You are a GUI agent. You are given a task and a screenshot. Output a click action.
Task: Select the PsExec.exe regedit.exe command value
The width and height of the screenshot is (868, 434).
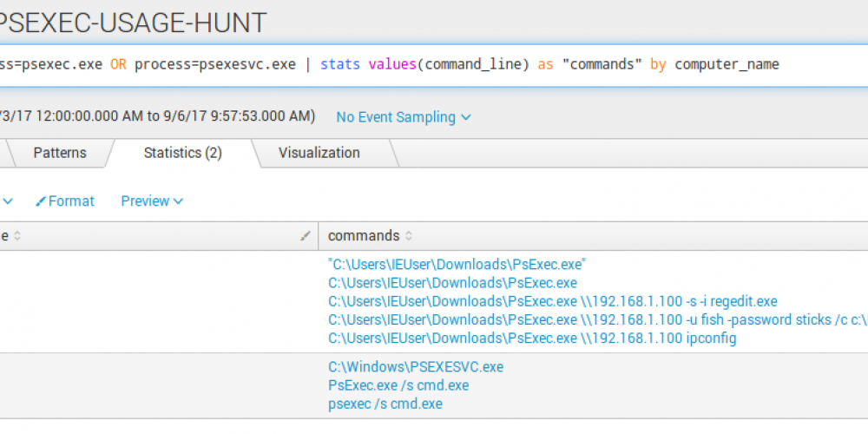552,301
